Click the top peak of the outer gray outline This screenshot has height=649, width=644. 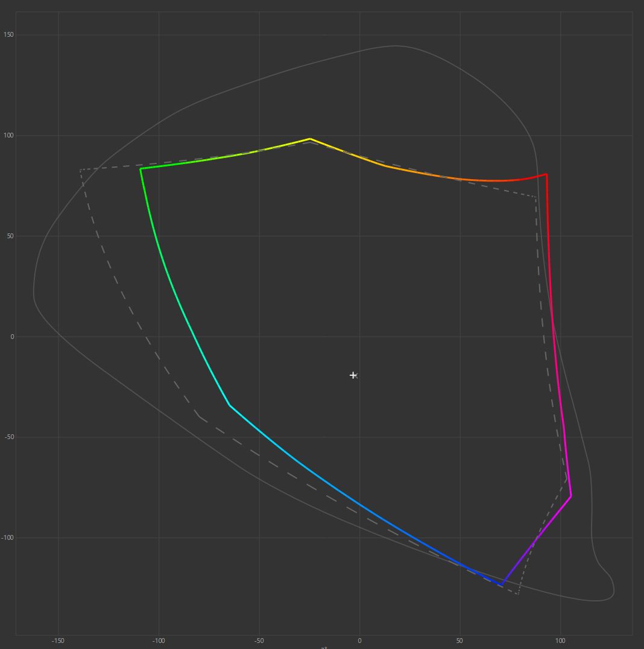(x=395, y=46)
